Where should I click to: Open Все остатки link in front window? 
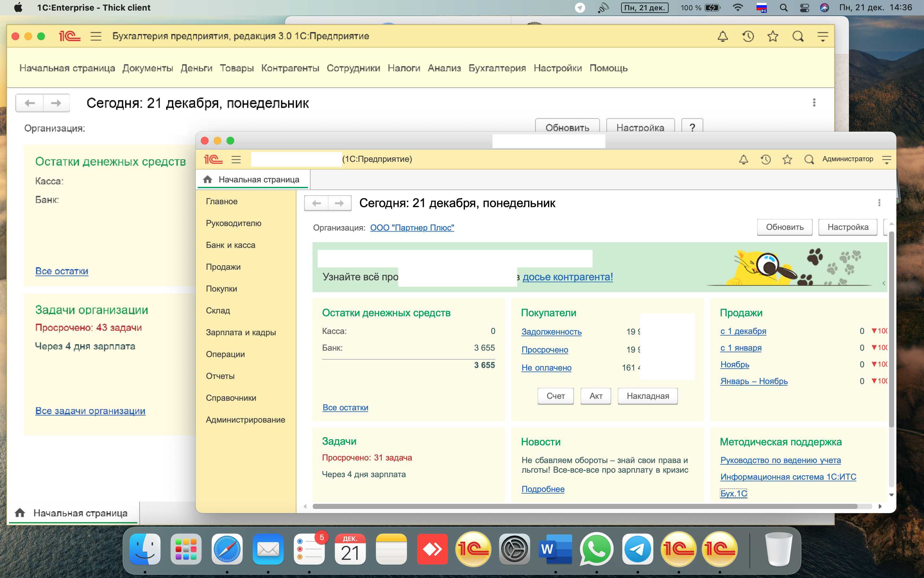345,407
